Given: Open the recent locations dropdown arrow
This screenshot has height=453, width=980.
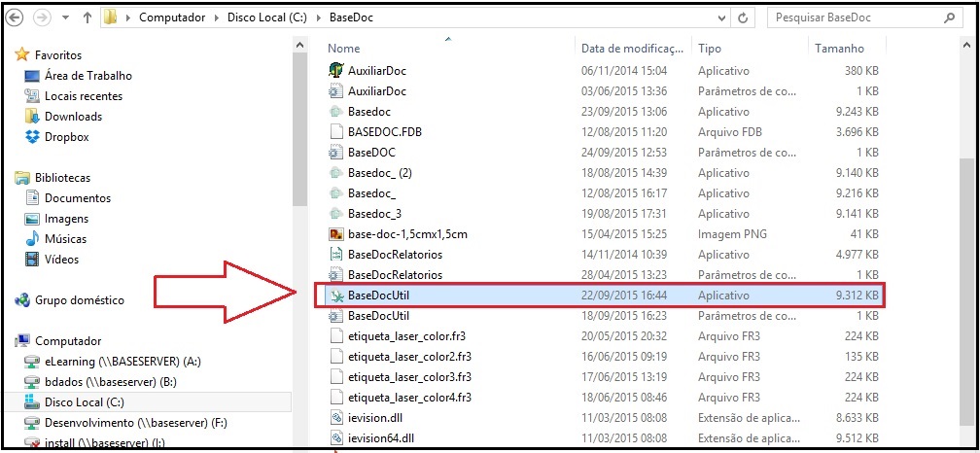Looking at the screenshot, I should coord(64,17).
